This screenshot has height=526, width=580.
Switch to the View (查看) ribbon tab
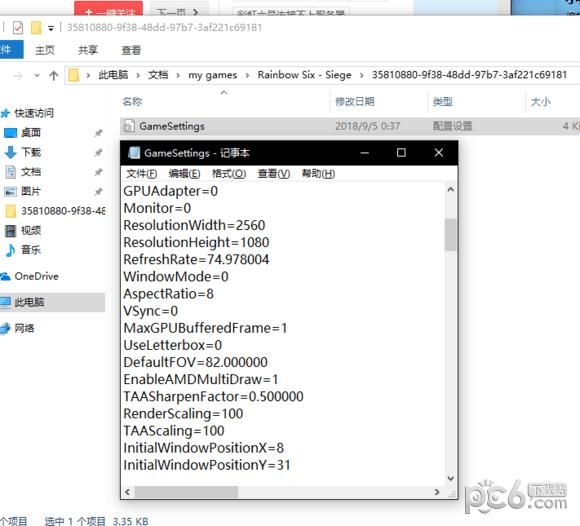[x=131, y=50]
